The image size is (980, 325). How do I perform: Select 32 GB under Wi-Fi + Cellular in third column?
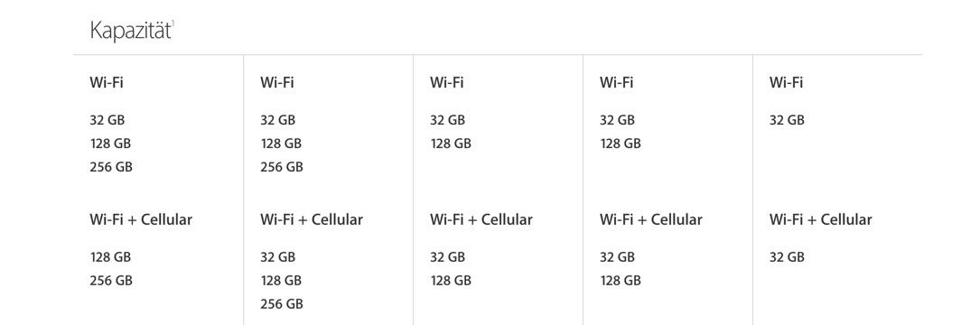coord(447,257)
